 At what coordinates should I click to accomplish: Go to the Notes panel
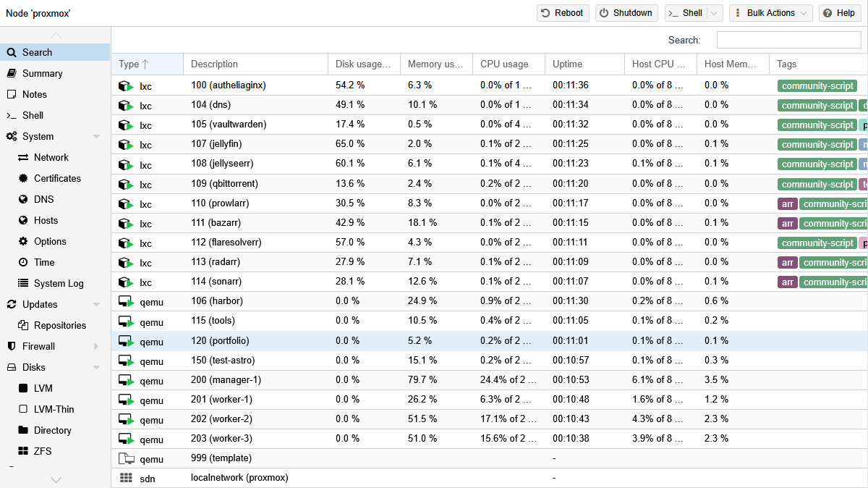click(x=34, y=94)
